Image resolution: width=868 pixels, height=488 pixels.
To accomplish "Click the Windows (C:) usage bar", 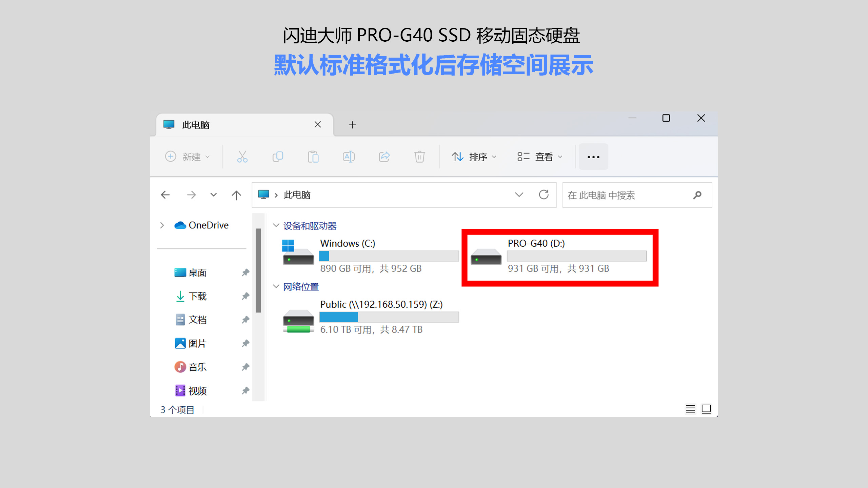I will click(x=389, y=256).
